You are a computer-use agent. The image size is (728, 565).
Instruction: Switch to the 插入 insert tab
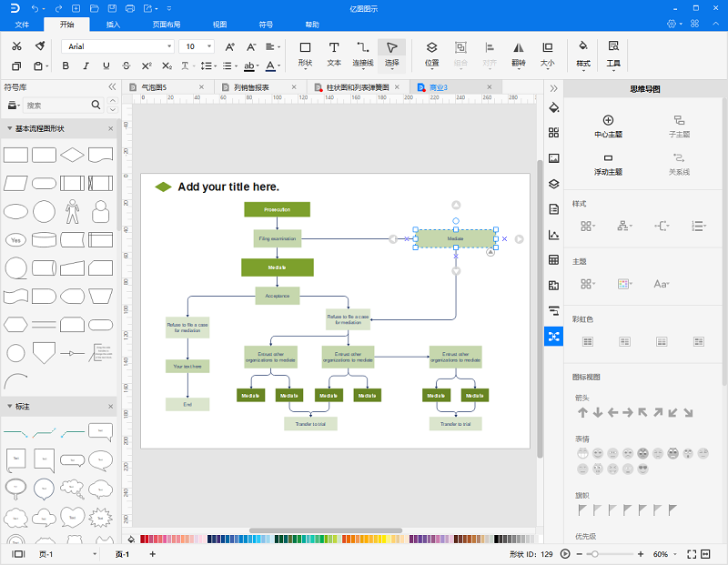(113, 25)
